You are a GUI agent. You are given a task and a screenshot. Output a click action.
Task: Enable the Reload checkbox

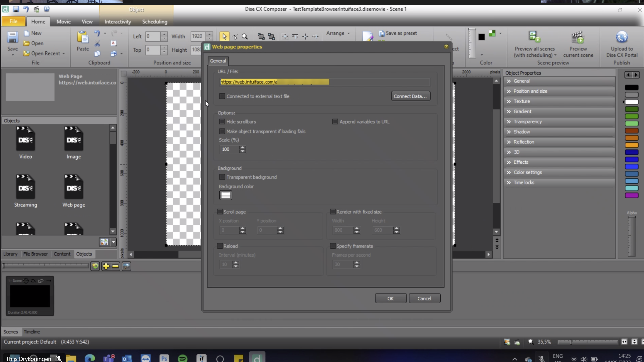(x=220, y=246)
